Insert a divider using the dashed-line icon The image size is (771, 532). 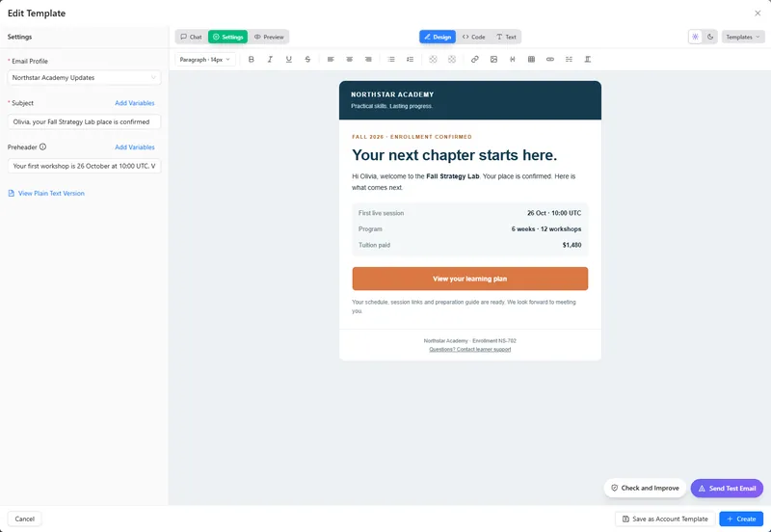click(x=569, y=60)
